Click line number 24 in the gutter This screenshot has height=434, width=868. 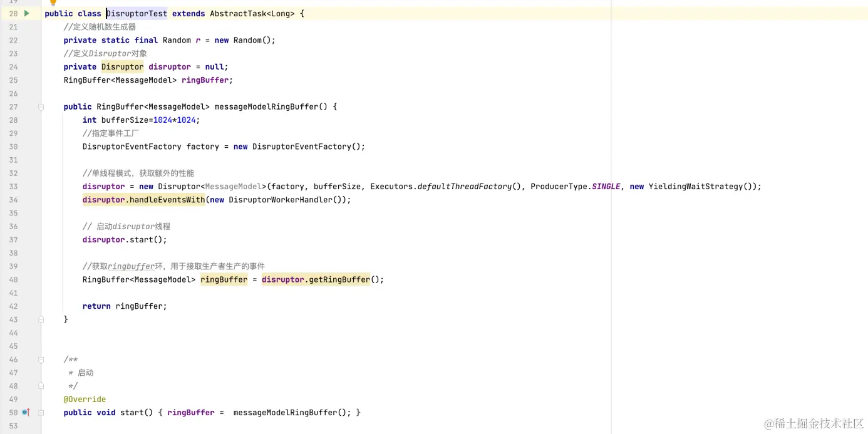(13, 67)
